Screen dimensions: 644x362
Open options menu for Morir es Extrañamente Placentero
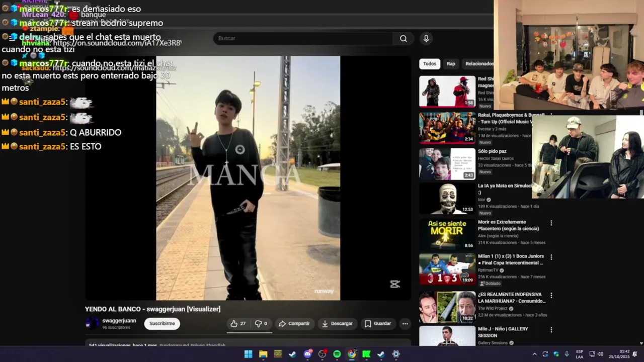pyautogui.click(x=551, y=223)
